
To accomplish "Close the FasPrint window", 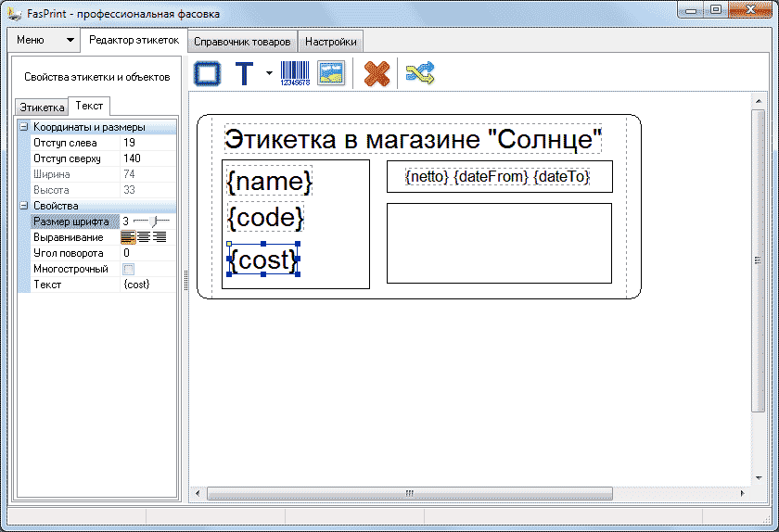I will [751, 9].
